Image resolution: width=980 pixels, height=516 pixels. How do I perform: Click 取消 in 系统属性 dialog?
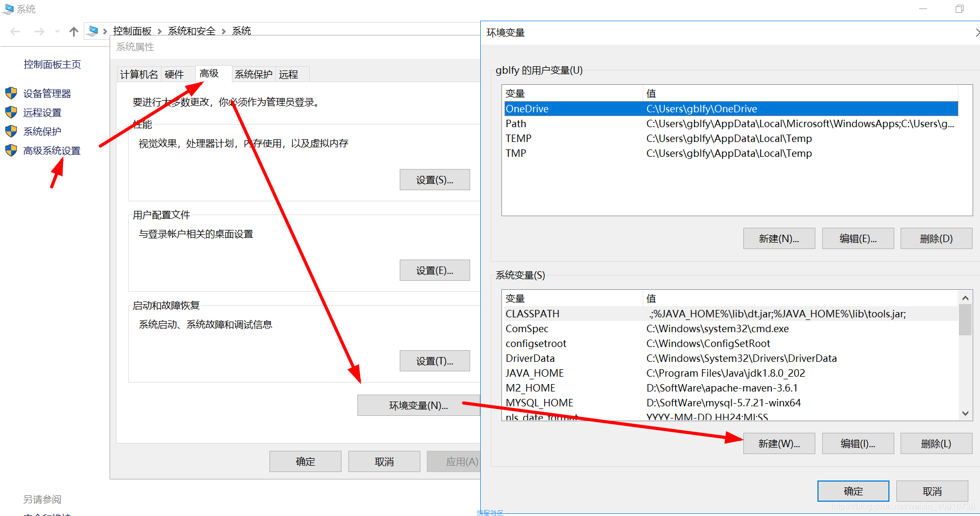[384, 462]
